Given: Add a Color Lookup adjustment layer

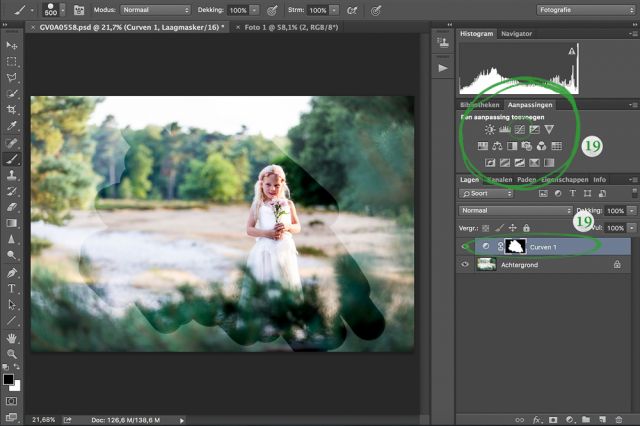Looking at the screenshot, I should coord(556,146).
